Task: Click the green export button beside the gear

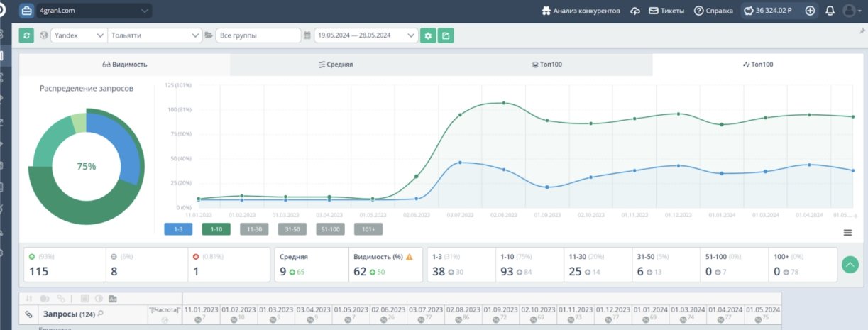Action: (x=446, y=35)
